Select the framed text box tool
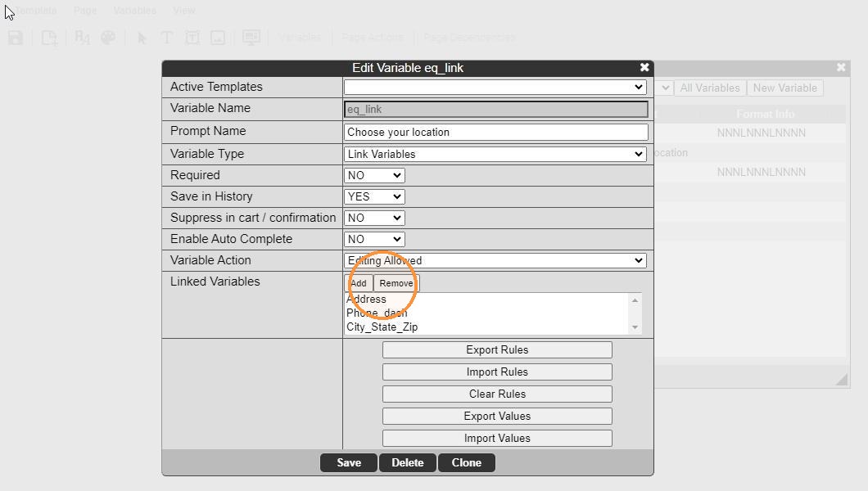 pos(192,38)
